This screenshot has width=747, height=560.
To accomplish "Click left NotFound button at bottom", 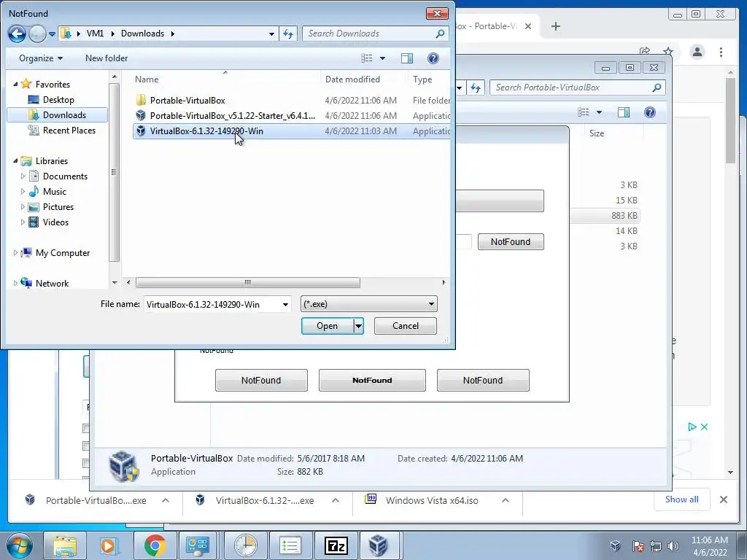I will tap(261, 380).
